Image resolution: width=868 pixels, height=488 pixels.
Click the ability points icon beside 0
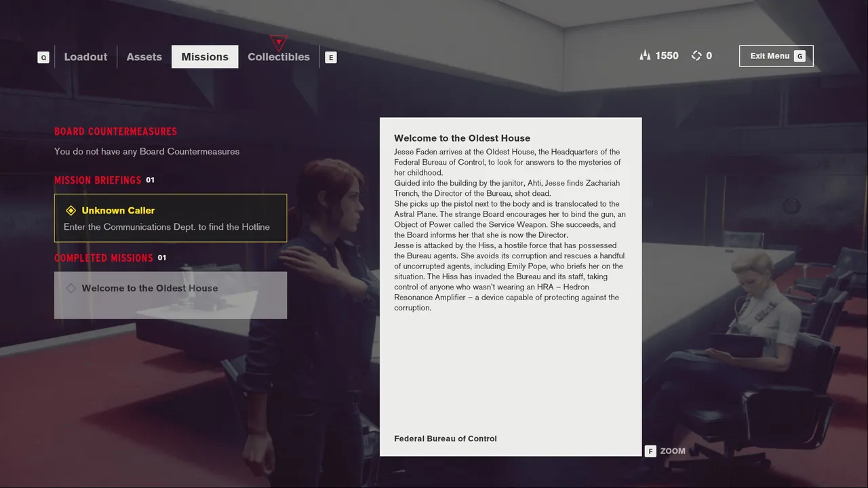[696, 56]
